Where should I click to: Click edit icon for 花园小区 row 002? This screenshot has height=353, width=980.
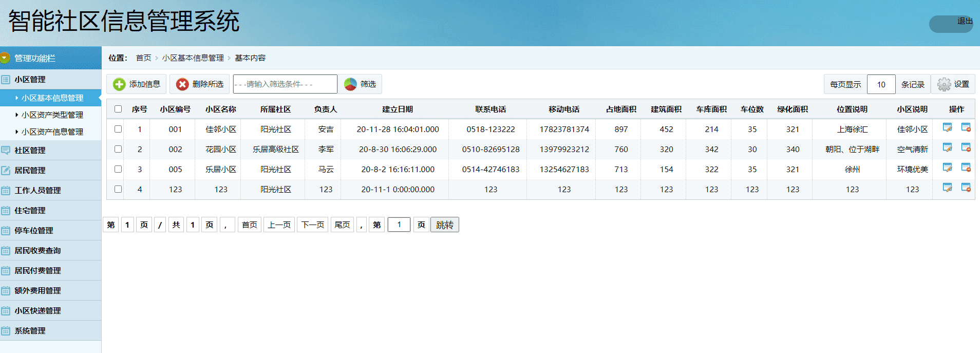point(948,147)
